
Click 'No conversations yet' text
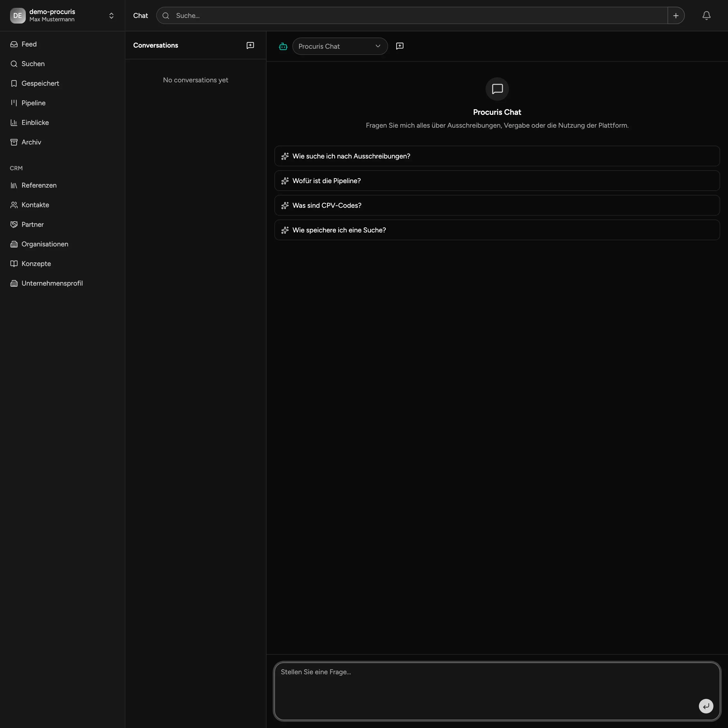pyautogui.click(x=195, y=80)
